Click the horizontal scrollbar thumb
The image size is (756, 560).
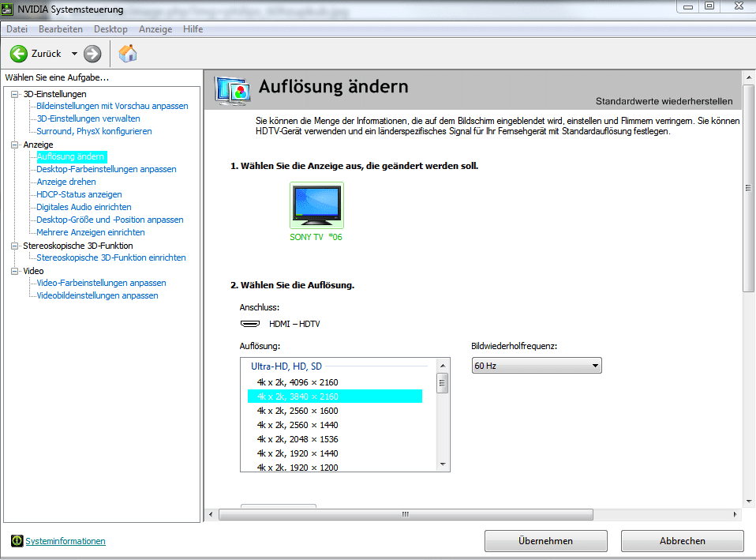(x=406, y=515)
